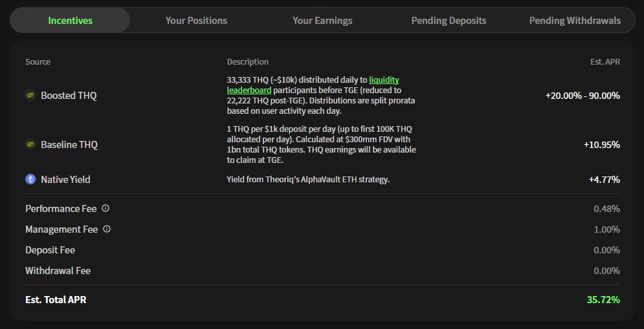
Task: Click the Native Yield source label
Action: pyautogui.click(x=66, y=179)
